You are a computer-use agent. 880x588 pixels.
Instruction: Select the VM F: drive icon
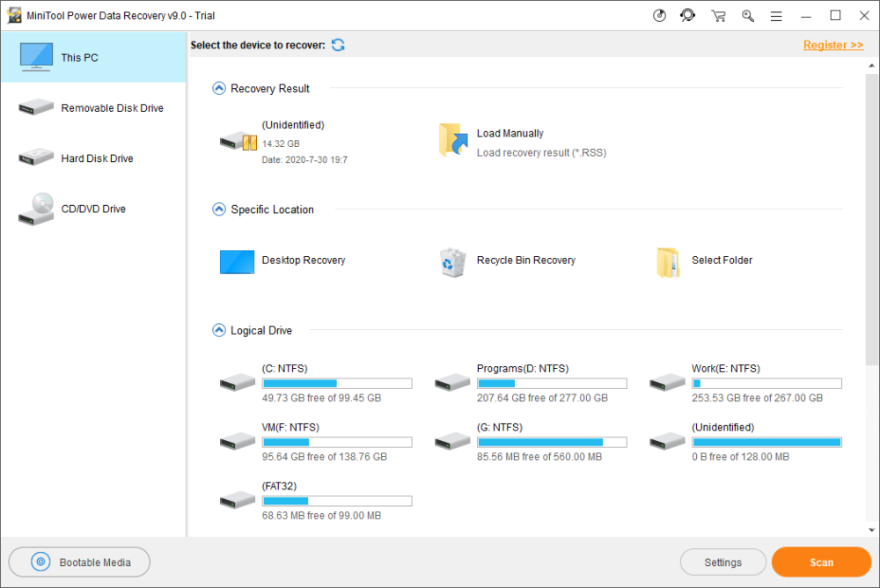tap(238, 441)
